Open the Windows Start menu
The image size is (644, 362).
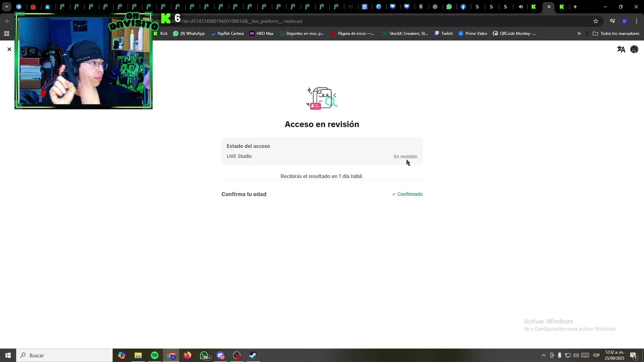(8, 355)
